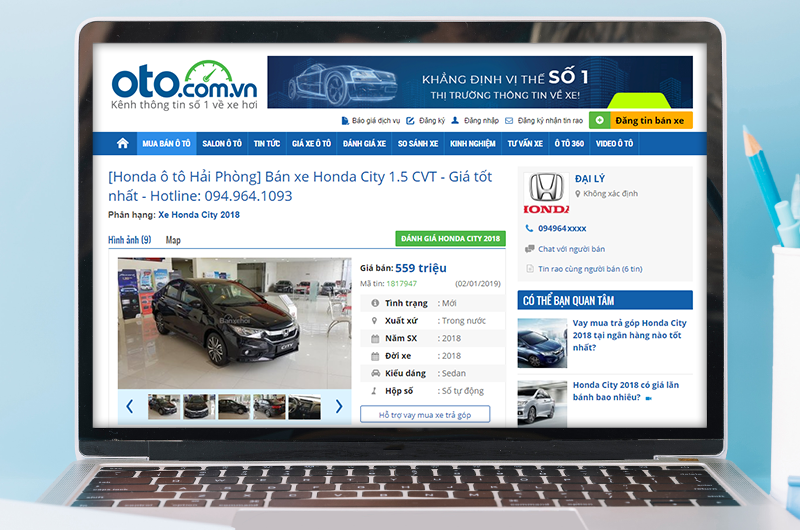
Task: Click the ĐẠI LÝ seller name
Action: 590,179
